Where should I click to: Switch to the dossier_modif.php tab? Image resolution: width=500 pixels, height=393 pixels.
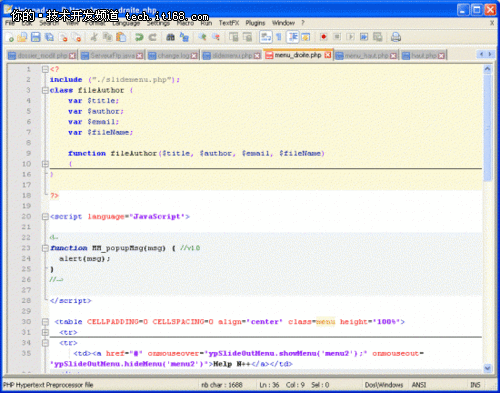tap(42, 55)
